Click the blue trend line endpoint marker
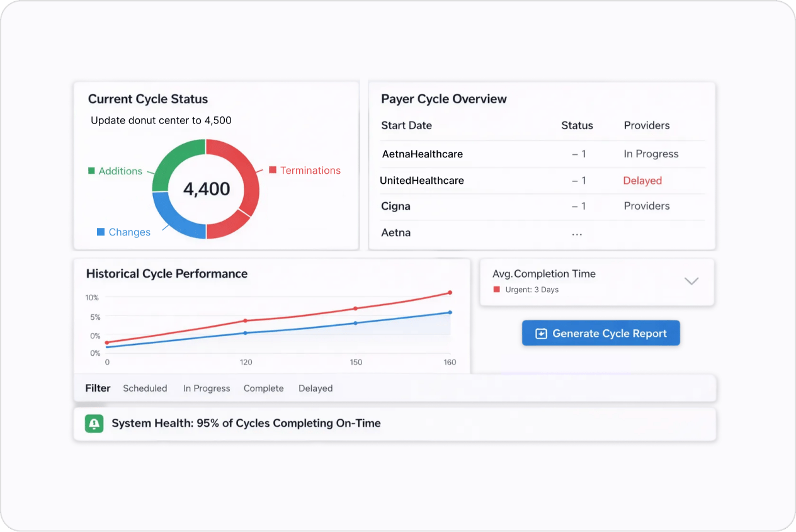The height and width of the screenshot is (532, 796). [x=450, y=312]
